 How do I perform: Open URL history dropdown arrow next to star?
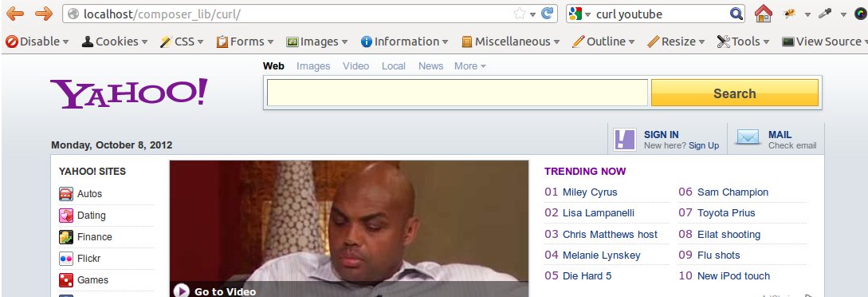click(532, 14)
